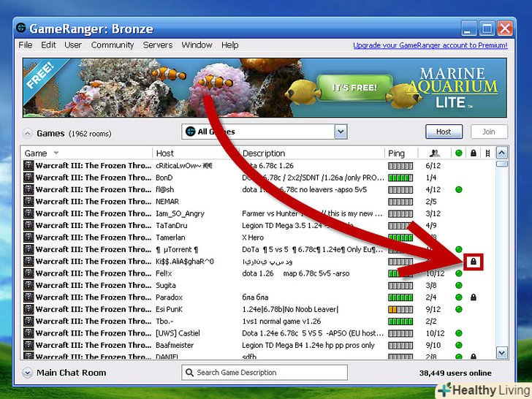Click Upgrade your GameRanger account to Premium link
Viewport: 532px width, 399px height.
pyautogui.click(x=430, y=45)
